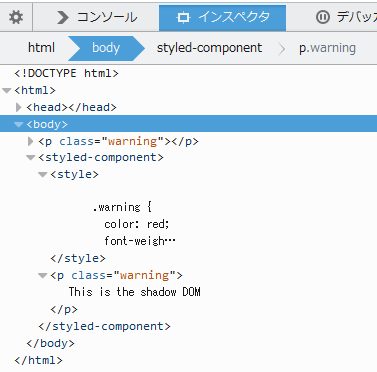This screenshot has height=372, width=377.
Task: Select the <!DOCTYPE html> line
Action: [x=66, y=73]
